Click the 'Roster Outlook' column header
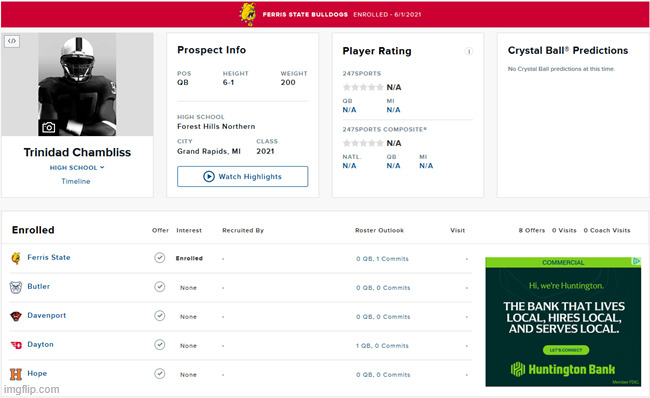Viewport: 650px width, 398px height. (379, 231)
